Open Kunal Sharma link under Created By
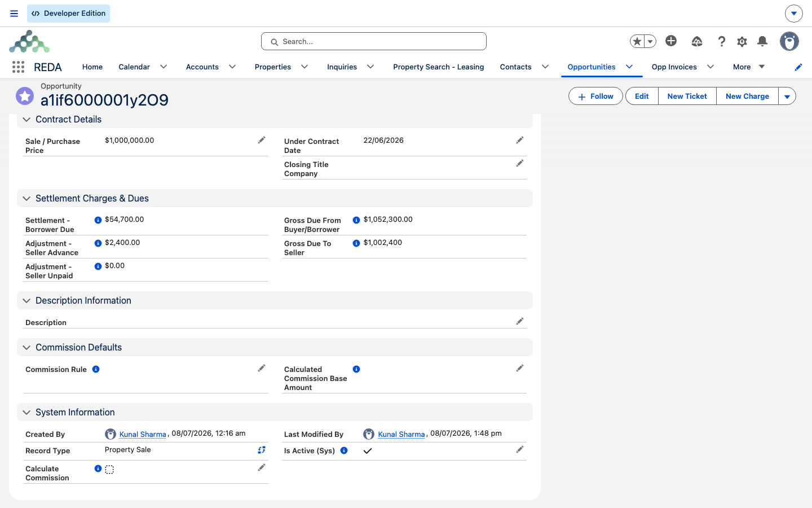 (x=143, y=434)
